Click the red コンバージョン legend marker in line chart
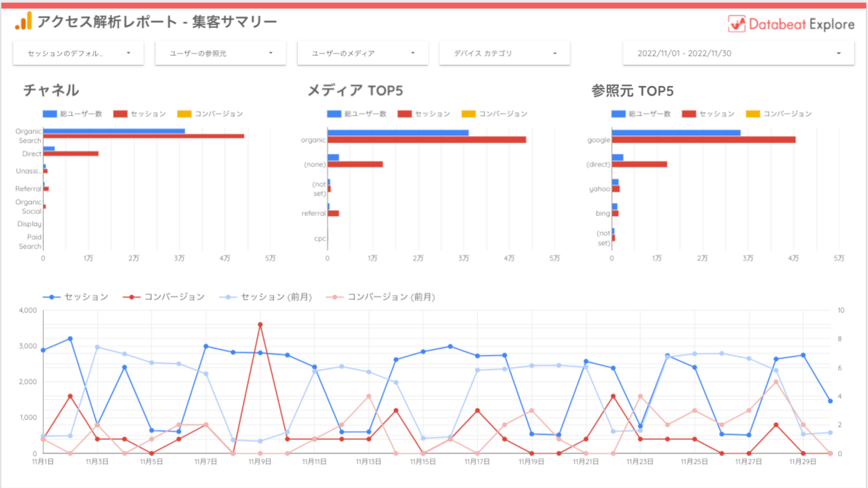Viewport: 868px width, 488px height. pos(132,297)
